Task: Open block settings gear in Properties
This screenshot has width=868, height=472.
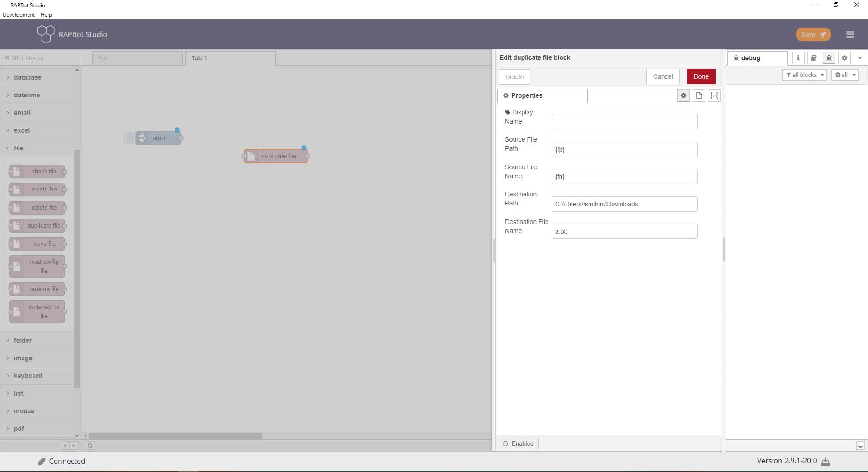Action: [684, 95]
